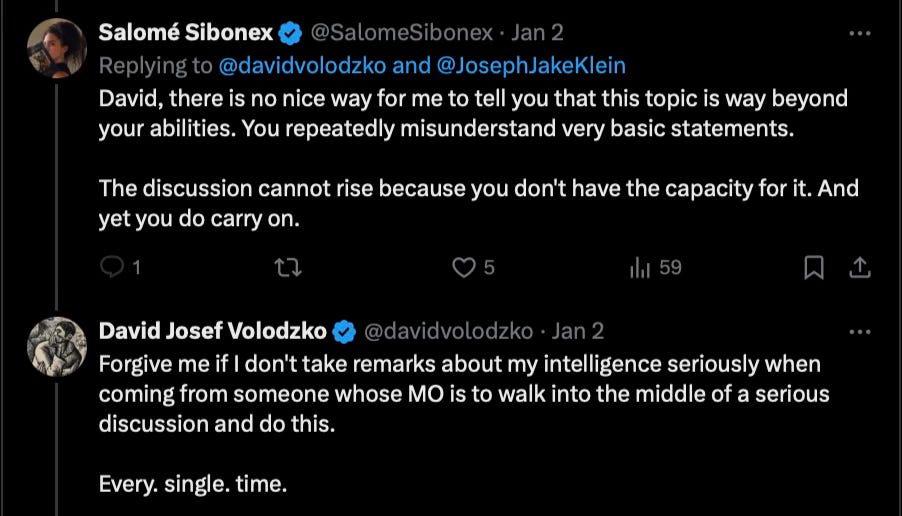Click Salomé Sibonex's verified badge
Screen dimensions: 902x516
[291, 33]
